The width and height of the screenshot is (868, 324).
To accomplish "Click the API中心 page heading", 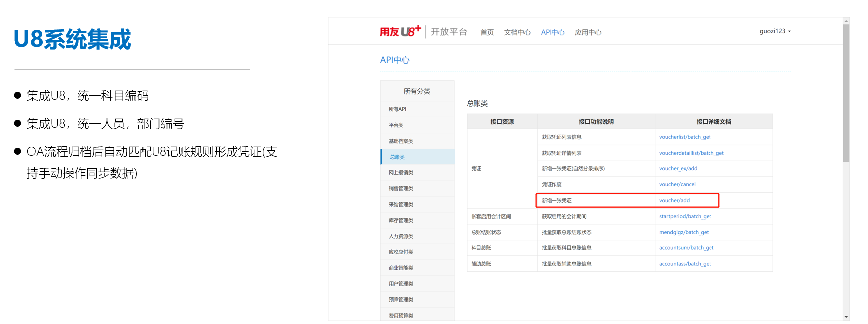I will point(395,60).
